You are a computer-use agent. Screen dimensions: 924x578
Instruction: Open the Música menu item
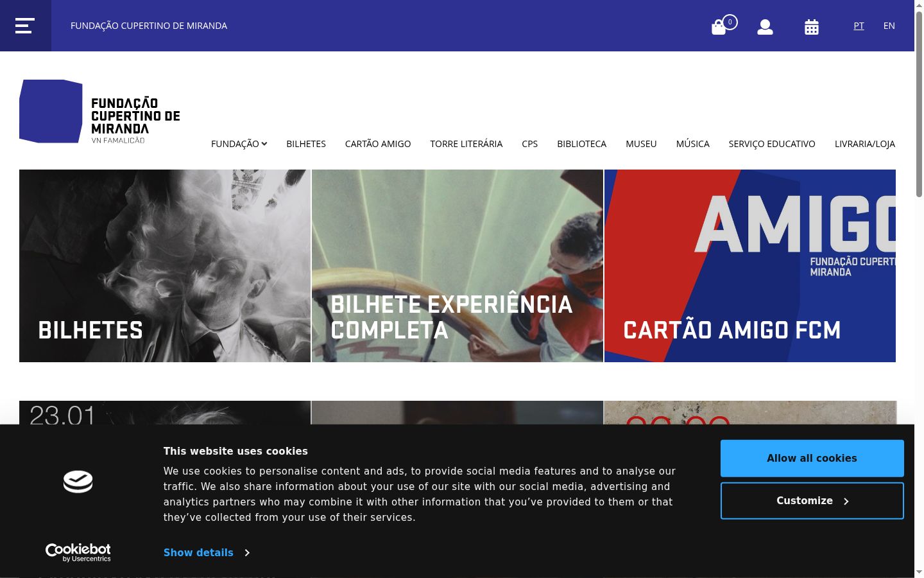click(693, 144)
